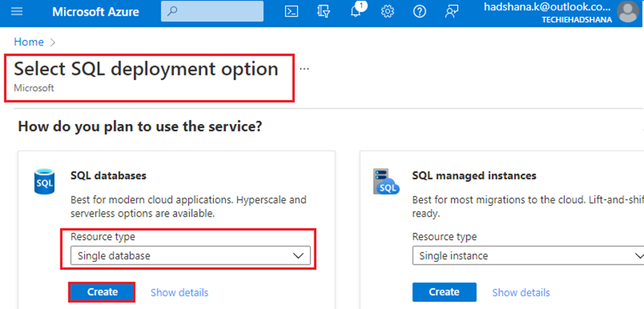Open the portal hamburger menu
The image size is (644, 309).
pyautogui.click(x=17, y=11)
